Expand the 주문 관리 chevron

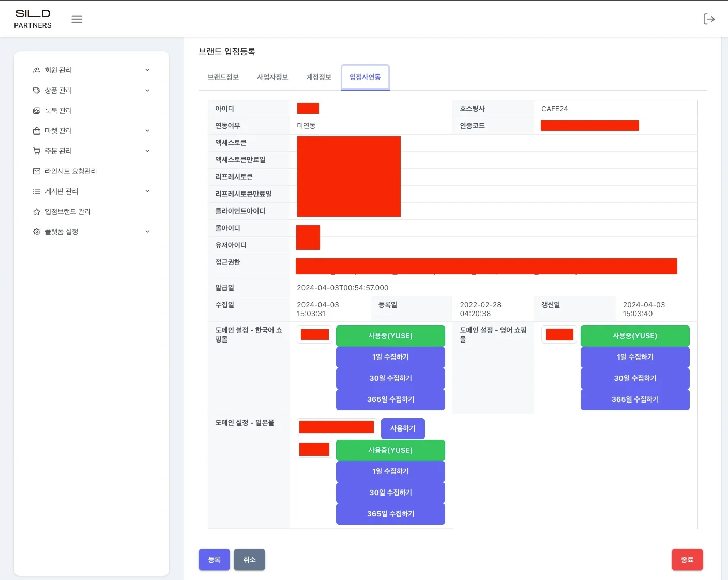point(147,151)
